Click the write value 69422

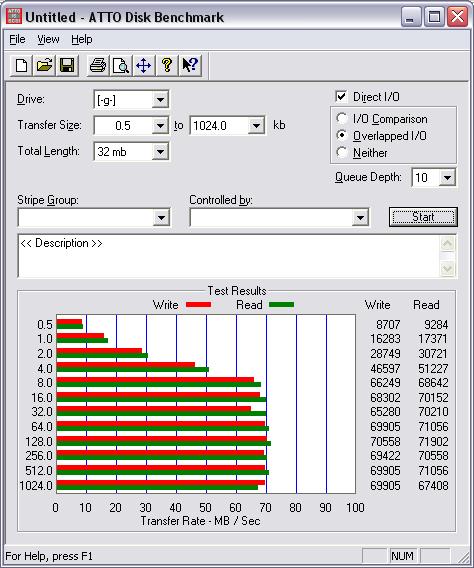click(x=385, y=456)
